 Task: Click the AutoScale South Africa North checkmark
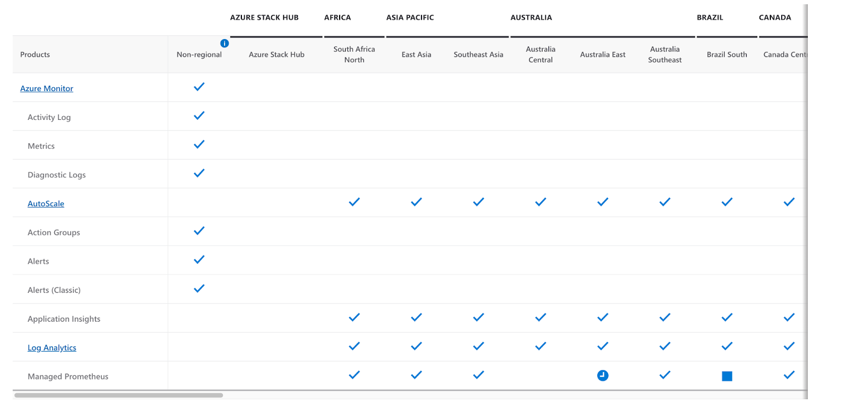click(x=354, y=202)
